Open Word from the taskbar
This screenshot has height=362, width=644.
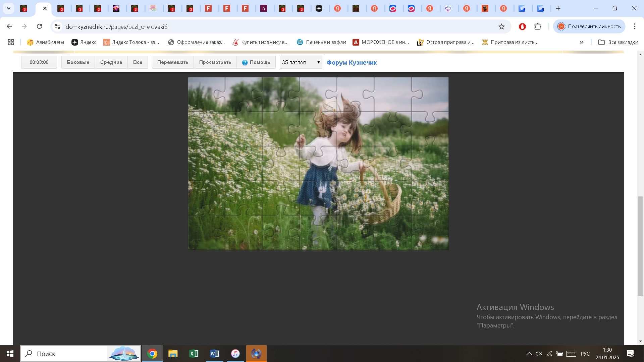pyautogui.click(x=215, y=354)
